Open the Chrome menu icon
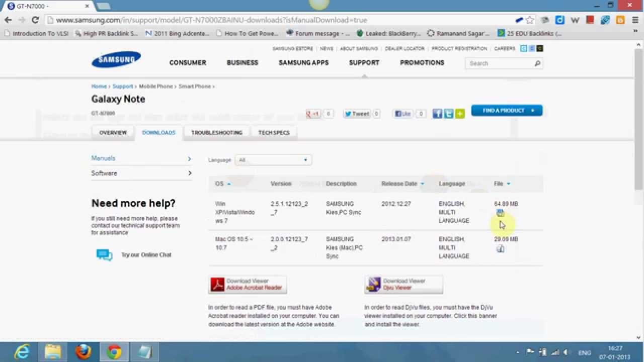 635,20
